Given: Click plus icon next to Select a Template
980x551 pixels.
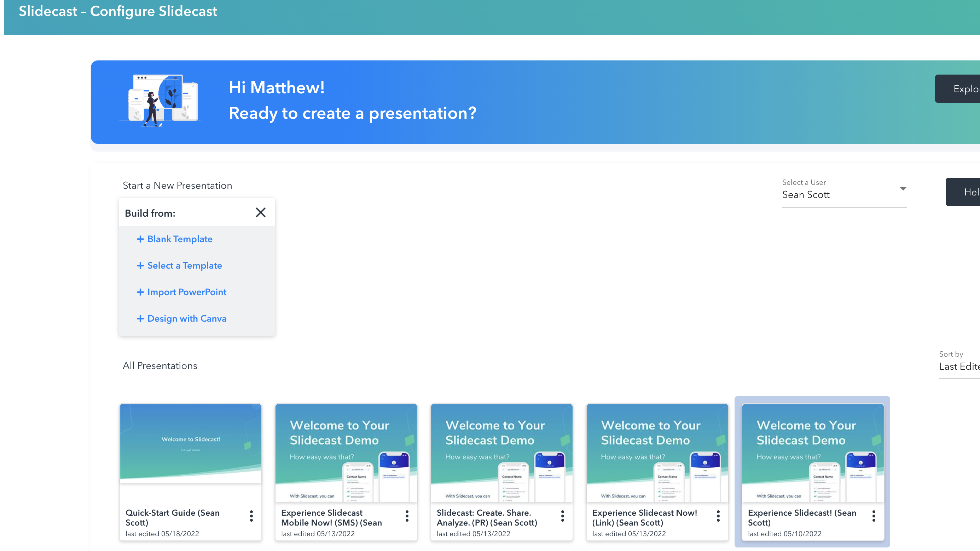Looking at the screenshot, I should [140, 265].
